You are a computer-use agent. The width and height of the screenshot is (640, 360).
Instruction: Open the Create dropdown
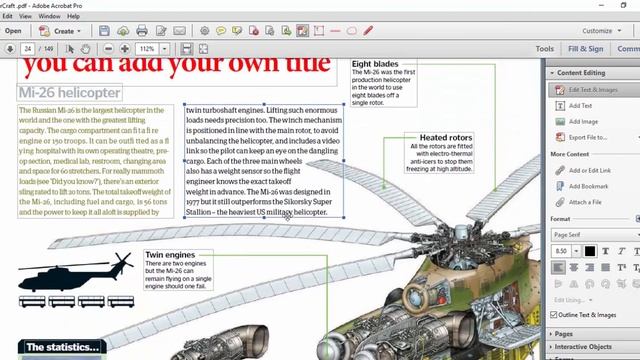pos(60,31)
